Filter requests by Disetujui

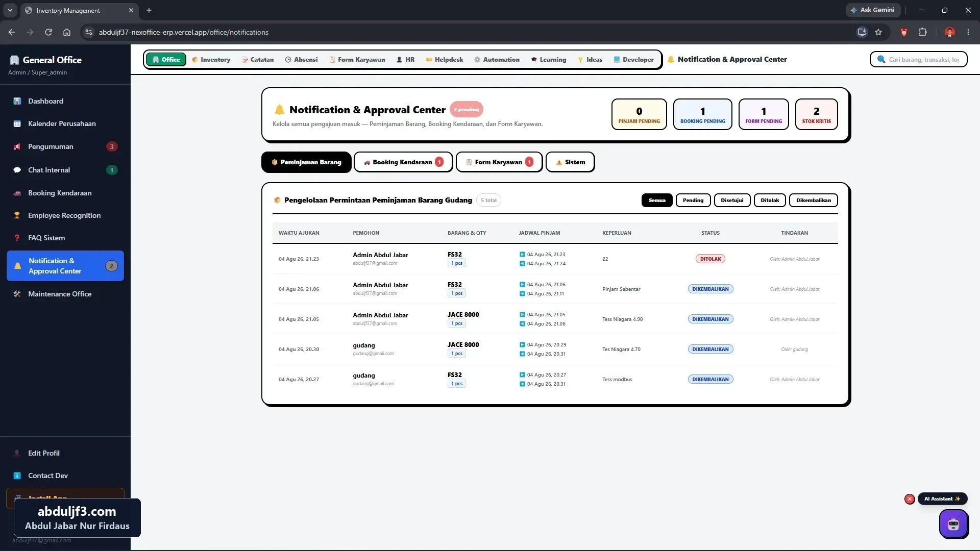pos(732,200)
